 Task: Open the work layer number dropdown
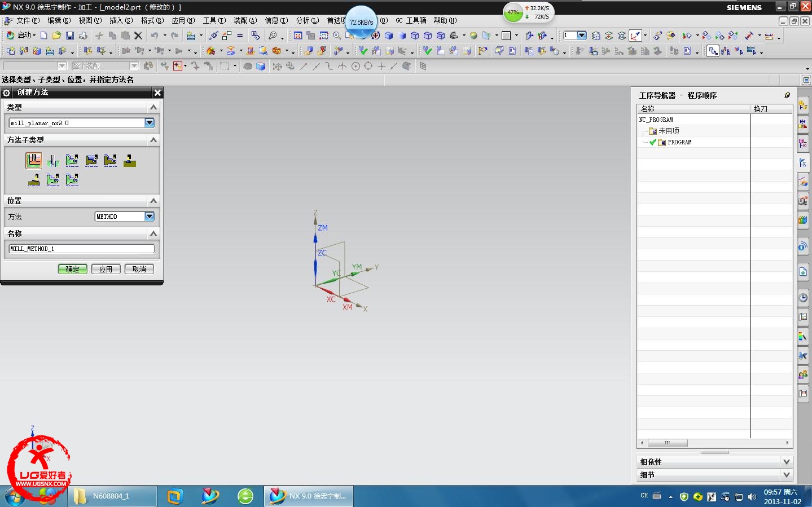tap(582, 36)
